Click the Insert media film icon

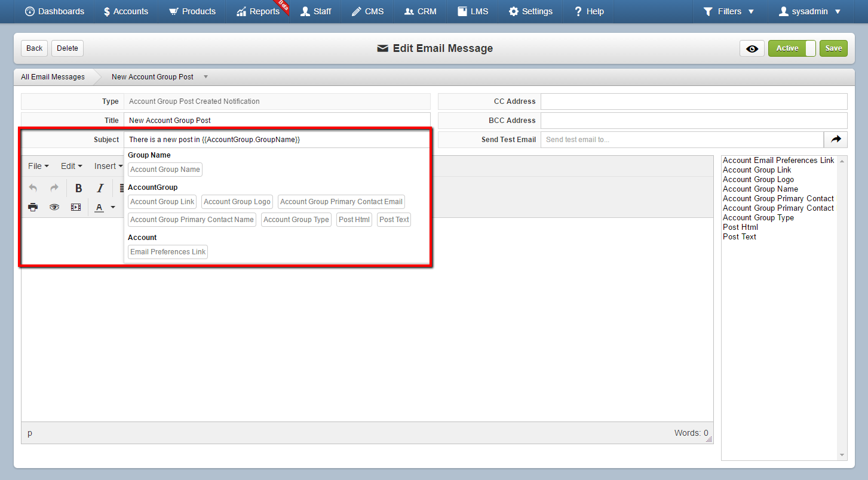pyautogui.click(x=76, y=207)
